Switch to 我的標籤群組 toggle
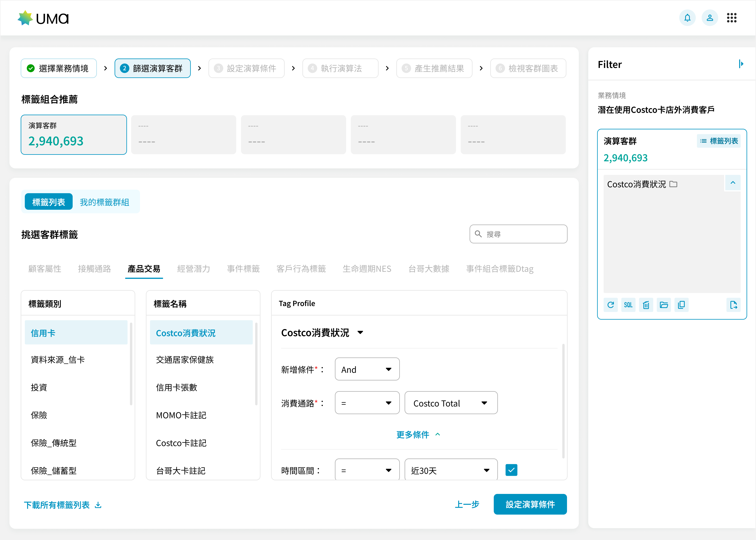This screenshot has height=540, width=756. [x=104, y=202]
